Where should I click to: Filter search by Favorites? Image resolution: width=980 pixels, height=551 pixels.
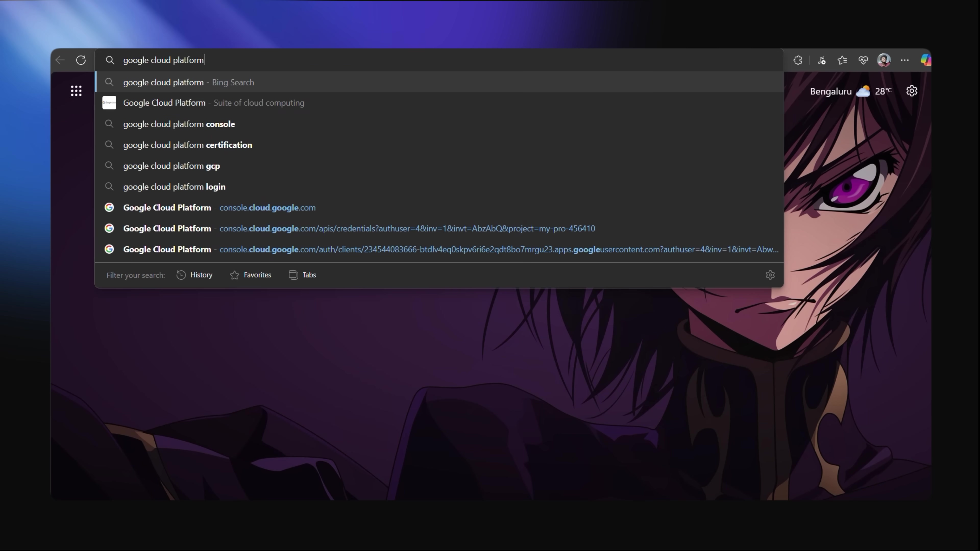pyautogui.click(x=250, y=275)
